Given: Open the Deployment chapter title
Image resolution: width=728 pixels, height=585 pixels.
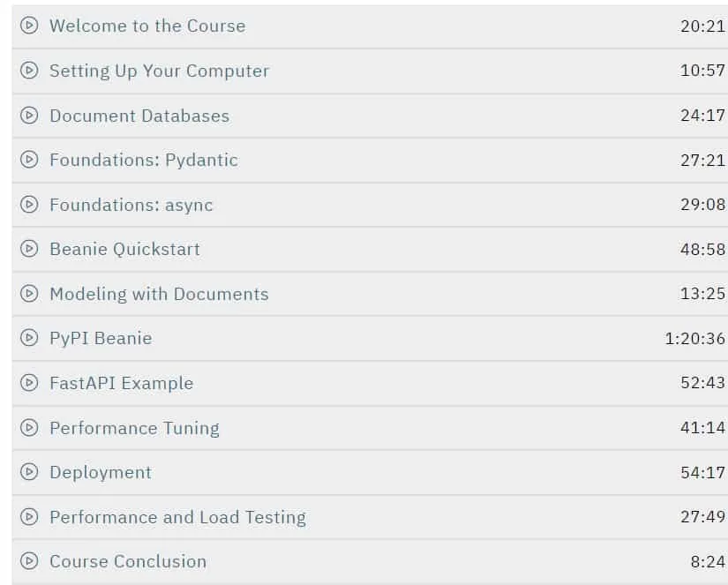Looking at the screenshot, I should pyautogui.click(x=101, y=473).
